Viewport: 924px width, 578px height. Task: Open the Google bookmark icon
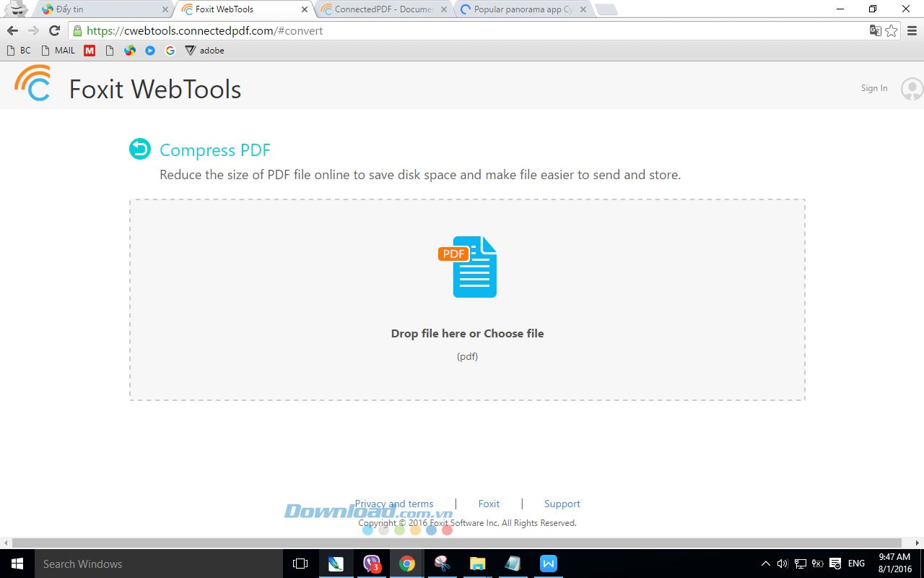[x=170, y=51]
